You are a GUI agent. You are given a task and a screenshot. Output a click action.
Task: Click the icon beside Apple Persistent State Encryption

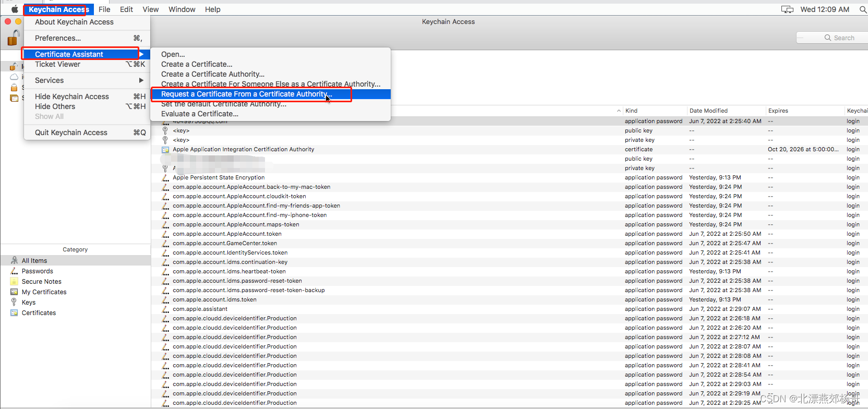[x=165, y=177]
